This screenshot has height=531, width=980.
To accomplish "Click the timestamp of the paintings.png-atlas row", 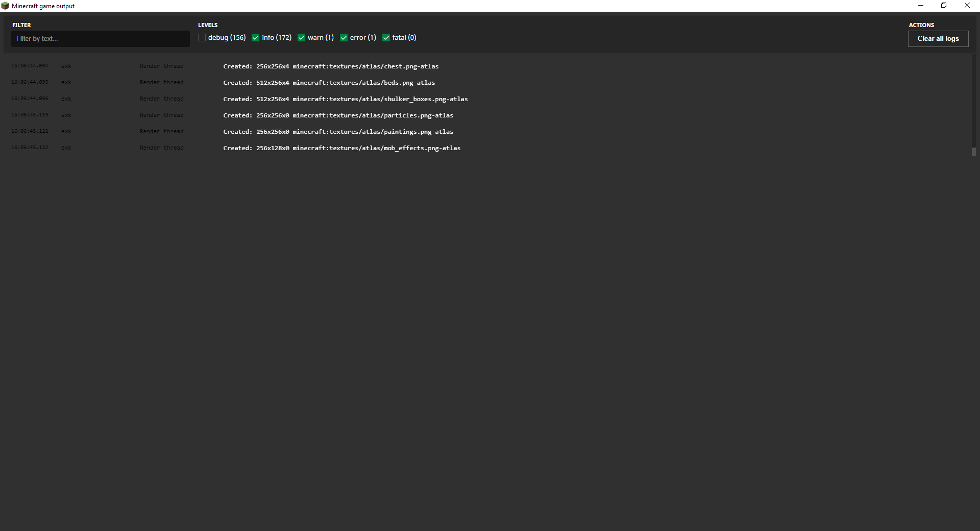I will point(30,131).
